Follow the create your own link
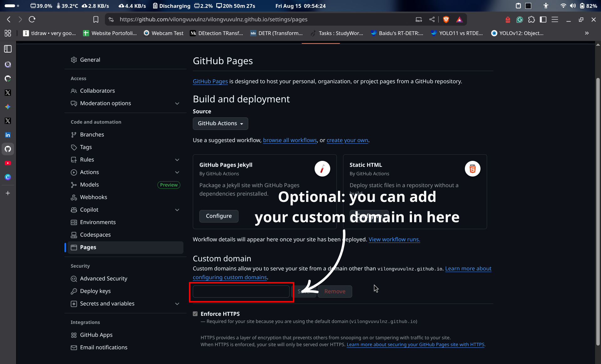Screen dimensions: 601x364 point(347,140)
